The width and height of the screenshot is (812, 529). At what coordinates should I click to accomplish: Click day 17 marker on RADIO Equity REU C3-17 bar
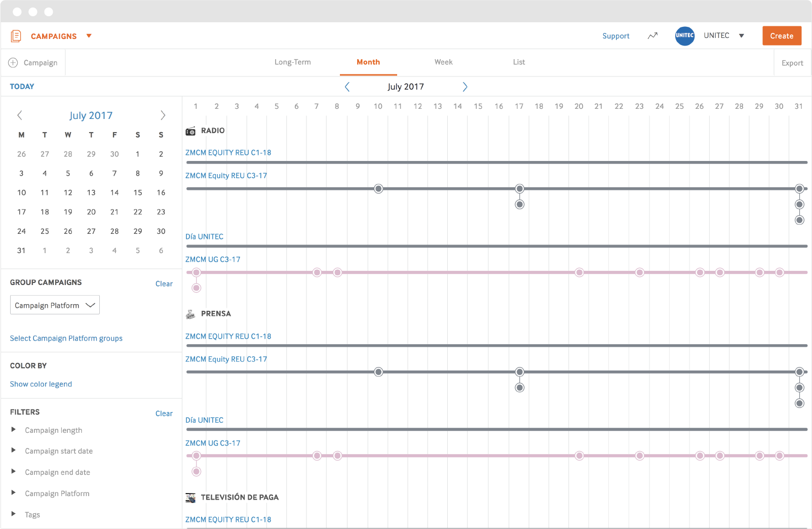point(519,189)
